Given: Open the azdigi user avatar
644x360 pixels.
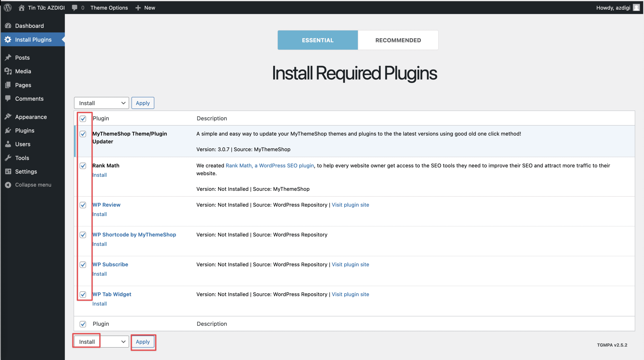Looking at the screenshot, I should coord(636,8).
